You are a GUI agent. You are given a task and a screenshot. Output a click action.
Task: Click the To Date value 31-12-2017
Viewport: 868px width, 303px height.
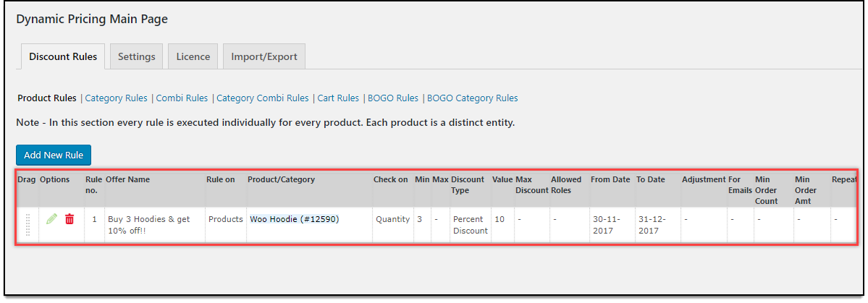652,224
